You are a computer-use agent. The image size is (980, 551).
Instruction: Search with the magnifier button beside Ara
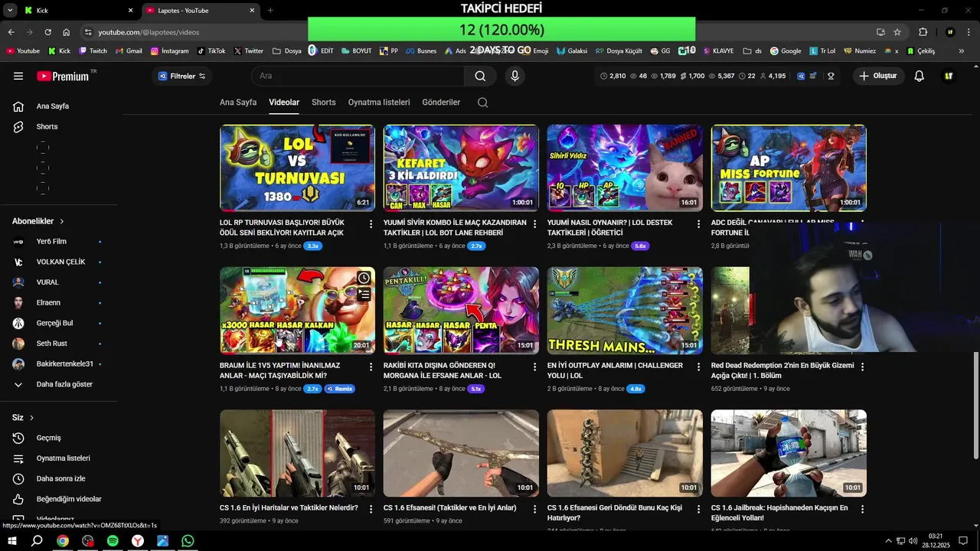tap(480, 76)
